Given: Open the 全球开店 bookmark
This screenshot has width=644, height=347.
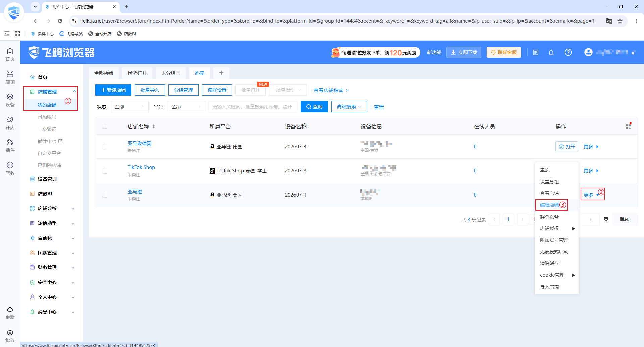Looking at the screenshot, I should tap(100, 34).
